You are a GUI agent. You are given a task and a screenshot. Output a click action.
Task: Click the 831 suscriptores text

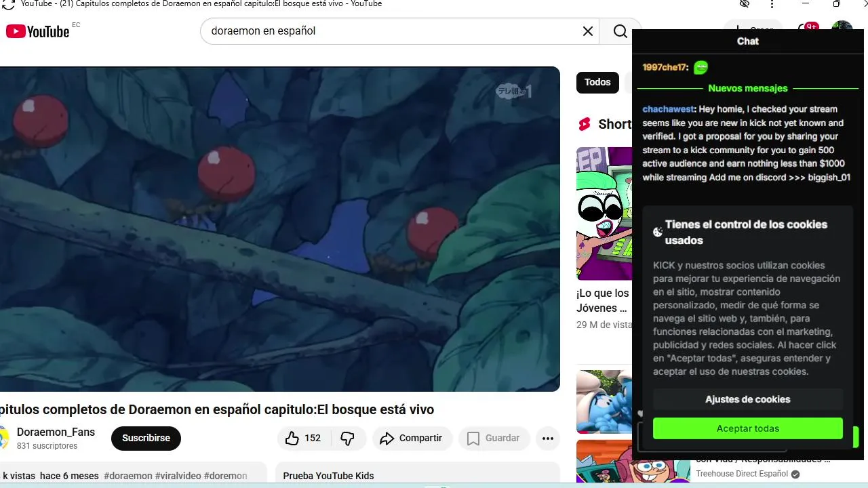coord(47,446)
